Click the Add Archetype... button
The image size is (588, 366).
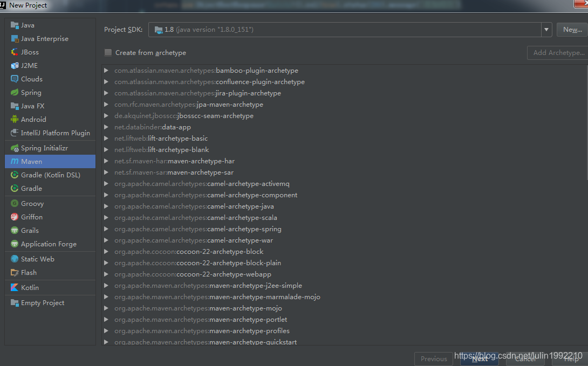tap(558, 53)
